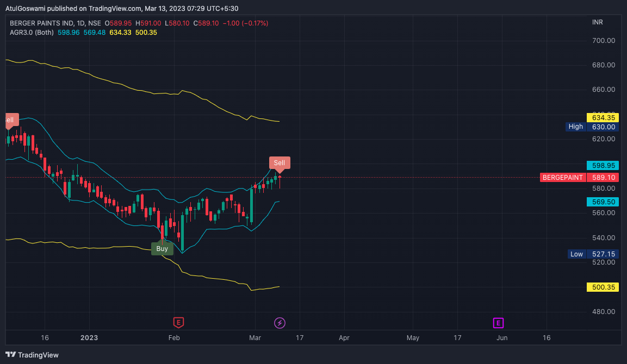The image size is (627, 364).
Task: Click the Mar label on time axis
Action: pos(255,337)
